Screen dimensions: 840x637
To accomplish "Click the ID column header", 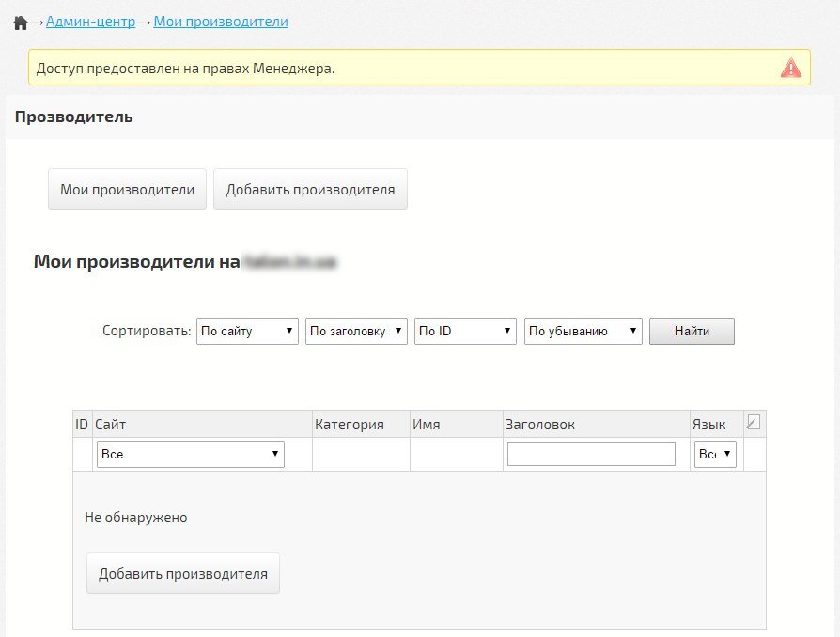I will point(82,425).
